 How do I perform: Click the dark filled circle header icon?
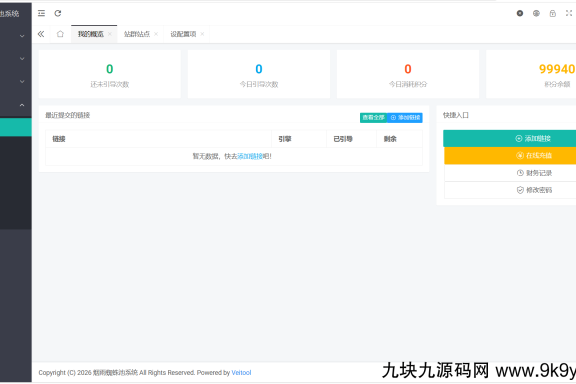(520, 14)
